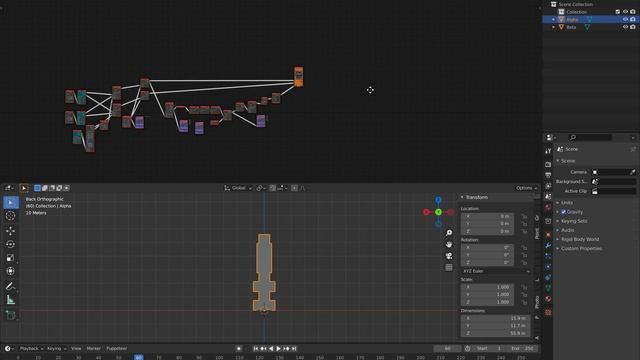Toggle visibility eye for Collection
Image resolution: width=640 pixels, height=360 pixels.
point(625,12)
